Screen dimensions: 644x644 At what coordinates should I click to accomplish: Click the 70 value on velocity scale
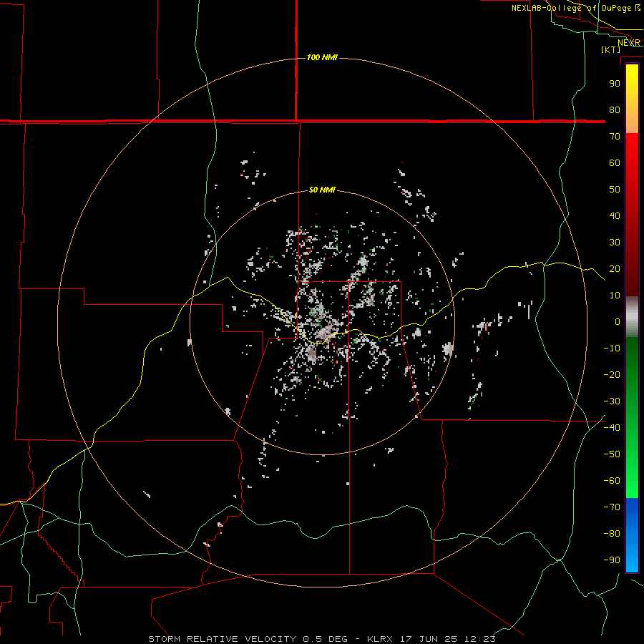pyautogui.click(x=615, y=137)
